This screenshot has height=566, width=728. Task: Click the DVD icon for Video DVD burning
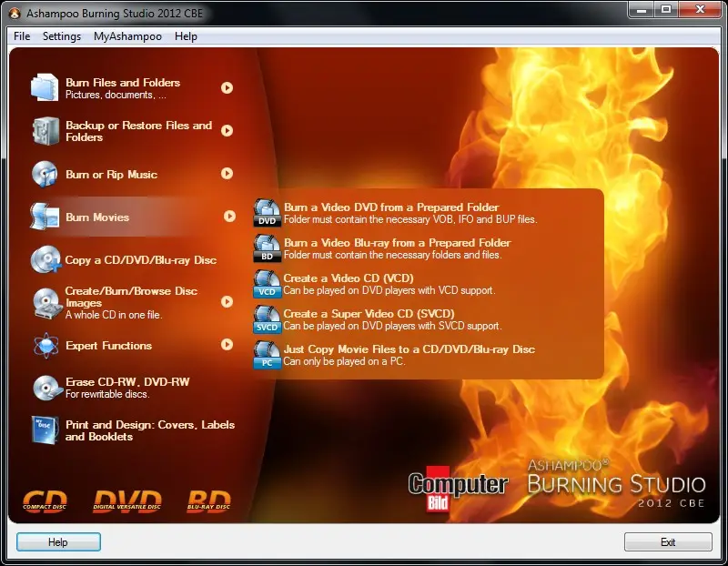click(x=267, y=213)
